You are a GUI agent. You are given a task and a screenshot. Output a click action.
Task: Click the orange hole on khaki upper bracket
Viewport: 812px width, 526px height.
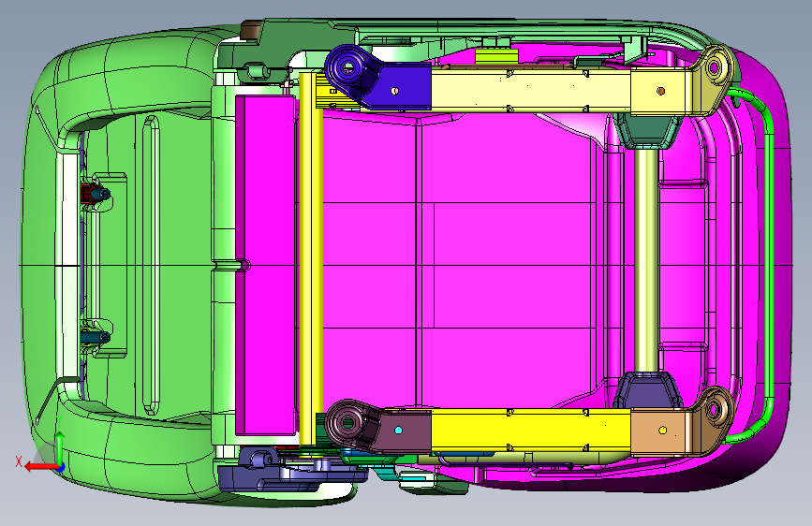pyautogui.click(x=661, y=91)
